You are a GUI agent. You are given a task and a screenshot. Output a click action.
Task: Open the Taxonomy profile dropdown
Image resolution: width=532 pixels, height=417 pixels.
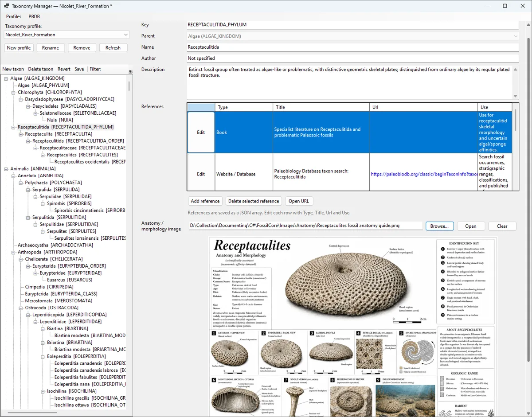tap(66, 35)
